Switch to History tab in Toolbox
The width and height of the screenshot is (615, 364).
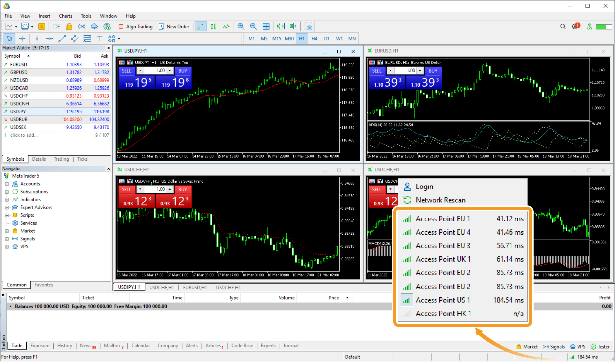point(65,346)
